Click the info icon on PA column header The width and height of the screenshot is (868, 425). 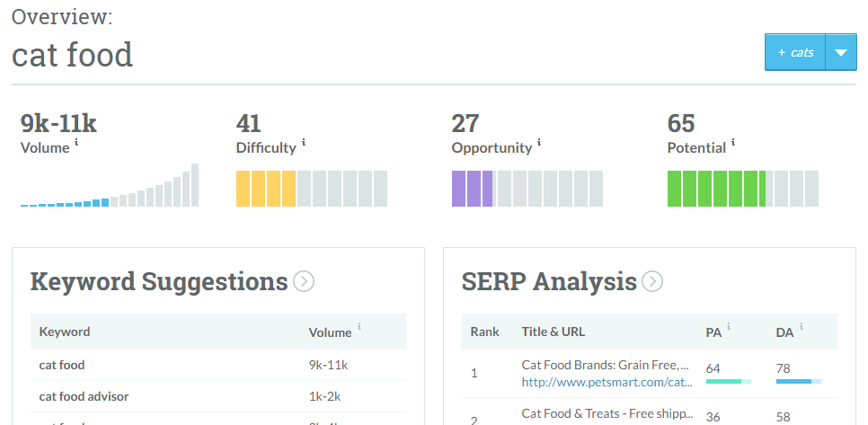click(x=729, y=327)
